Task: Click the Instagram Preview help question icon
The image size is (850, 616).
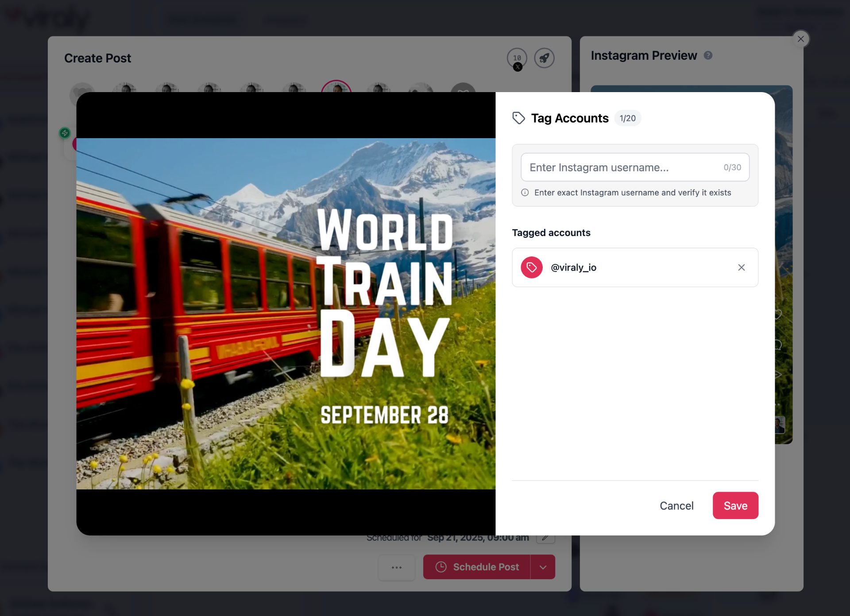Action: tap(708, 55)
